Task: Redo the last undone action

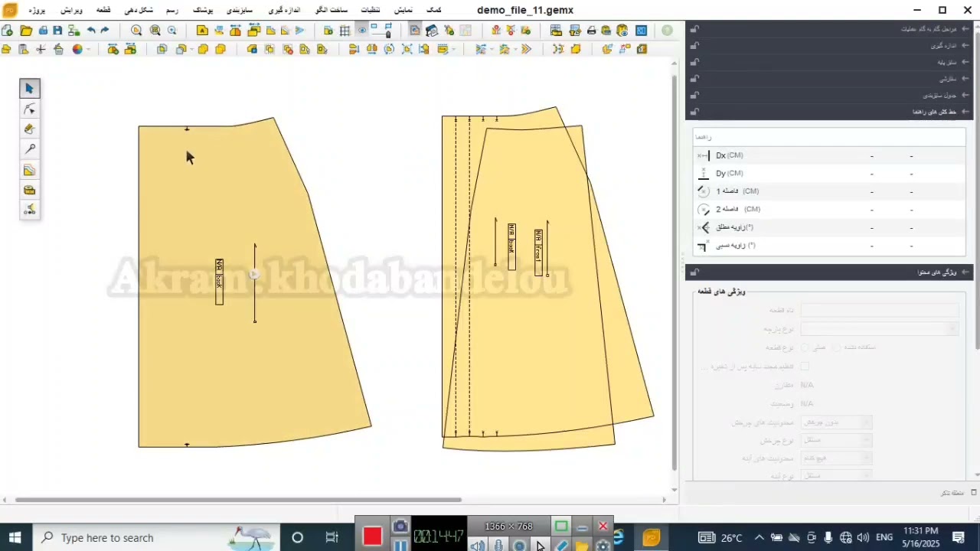Action: click(105, 31)
